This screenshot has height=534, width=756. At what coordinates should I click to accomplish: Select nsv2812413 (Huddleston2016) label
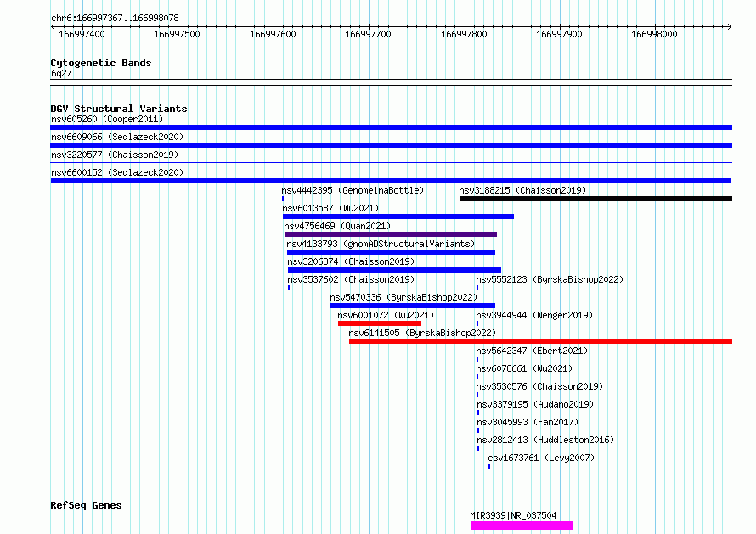[546, 440]
